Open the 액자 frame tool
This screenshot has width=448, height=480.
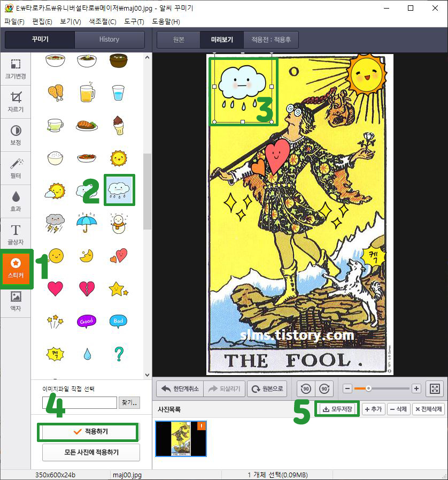[16, 301]
